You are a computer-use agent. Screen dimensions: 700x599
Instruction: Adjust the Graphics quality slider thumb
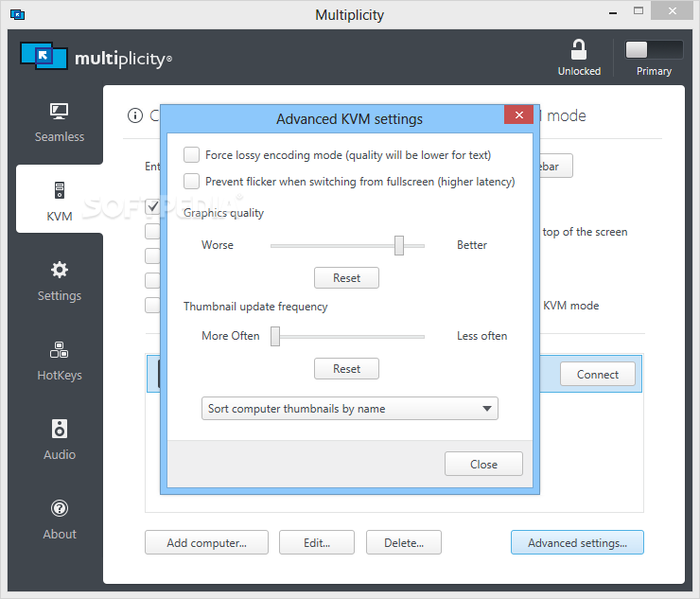click(x=399, y=246)
